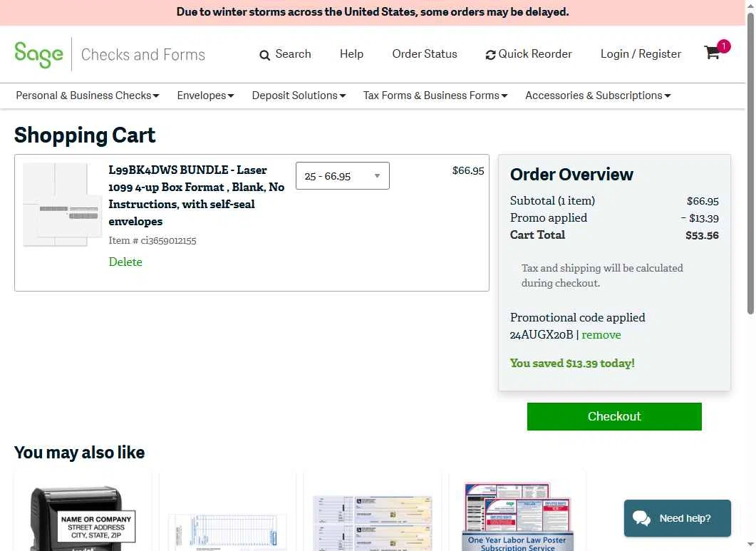The width and height of the screenshot is (756, 551).
Task: Expand Tax Forms & Business Forms menu
Action: pos(435,96)
